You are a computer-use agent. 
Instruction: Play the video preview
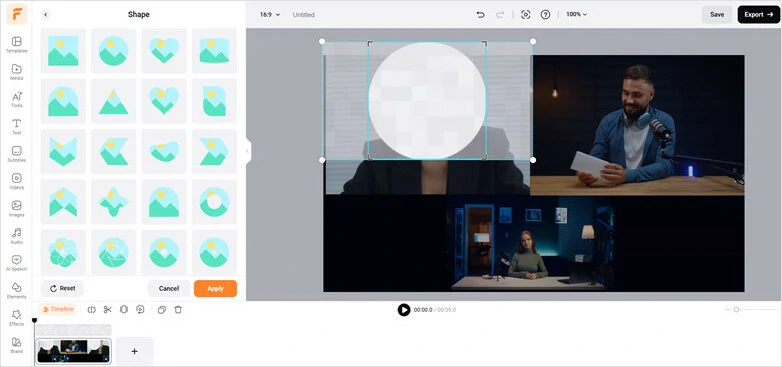click(x=403, y=310)
